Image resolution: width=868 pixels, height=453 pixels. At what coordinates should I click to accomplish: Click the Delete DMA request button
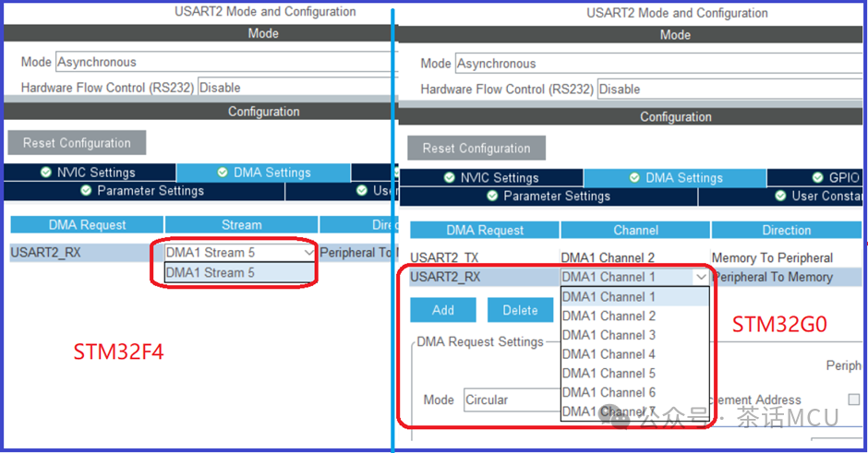pos(521,310)
